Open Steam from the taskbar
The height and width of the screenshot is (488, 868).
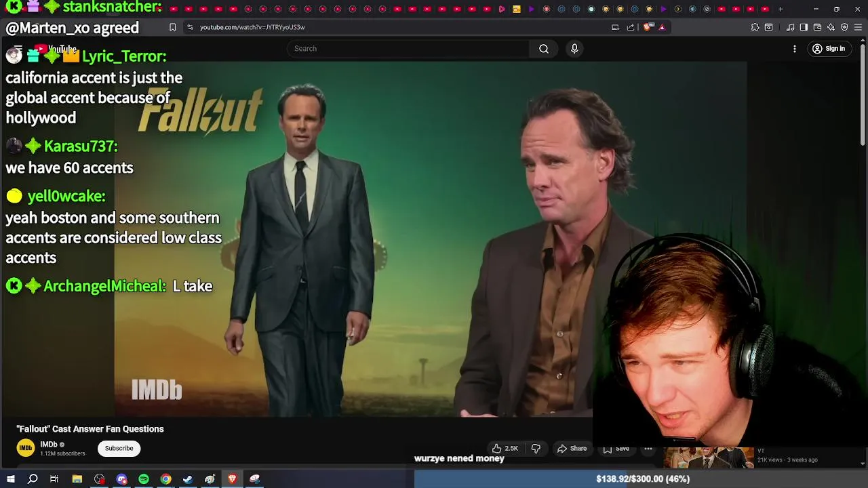pos(188,479)
